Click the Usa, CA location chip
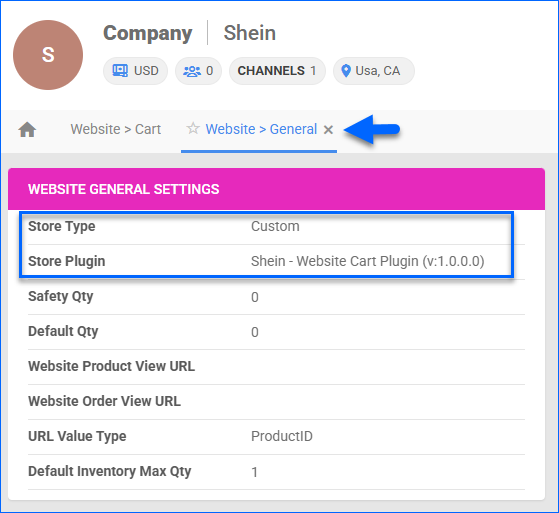 [374, 71]
